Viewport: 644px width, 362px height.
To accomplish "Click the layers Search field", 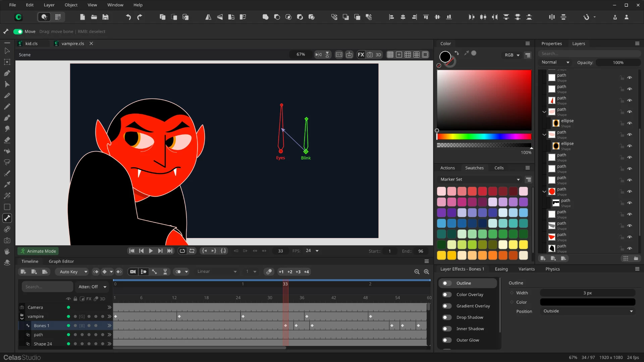I will pos(589,54).
